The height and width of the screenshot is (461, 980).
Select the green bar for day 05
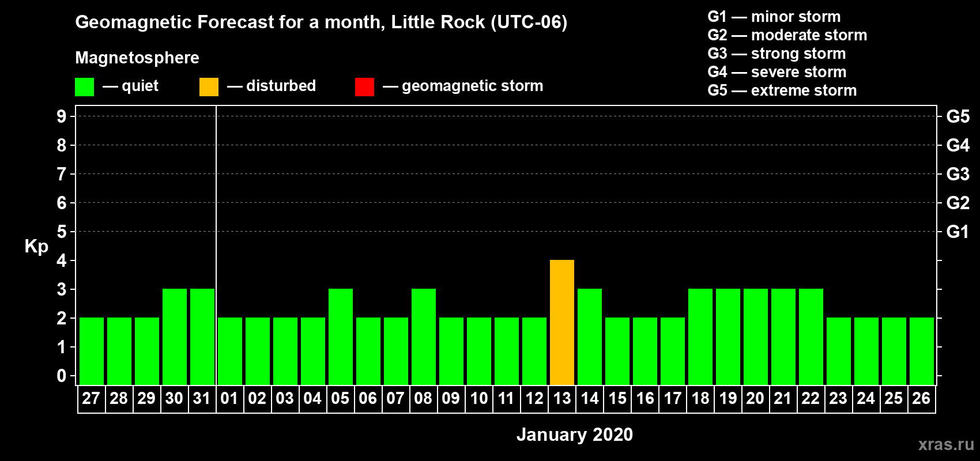pyautogui.click(x=341, y=337)
